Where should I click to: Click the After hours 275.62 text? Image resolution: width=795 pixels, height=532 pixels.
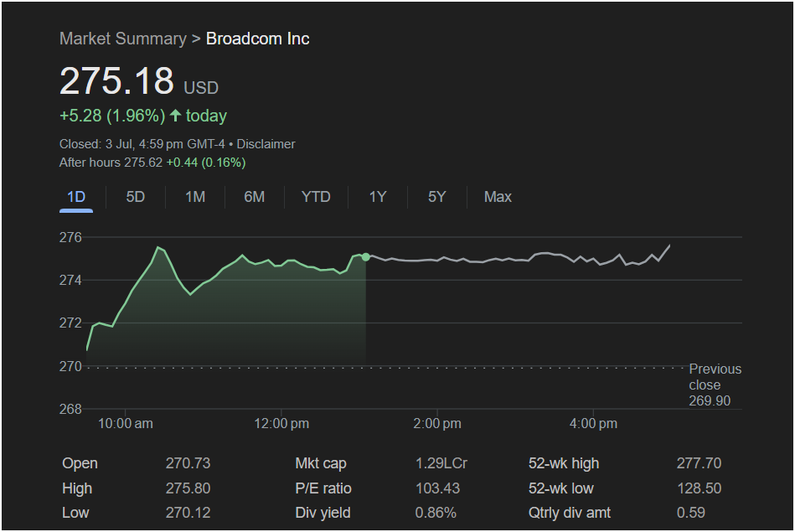pyautogui.click(x=111, y=163)
